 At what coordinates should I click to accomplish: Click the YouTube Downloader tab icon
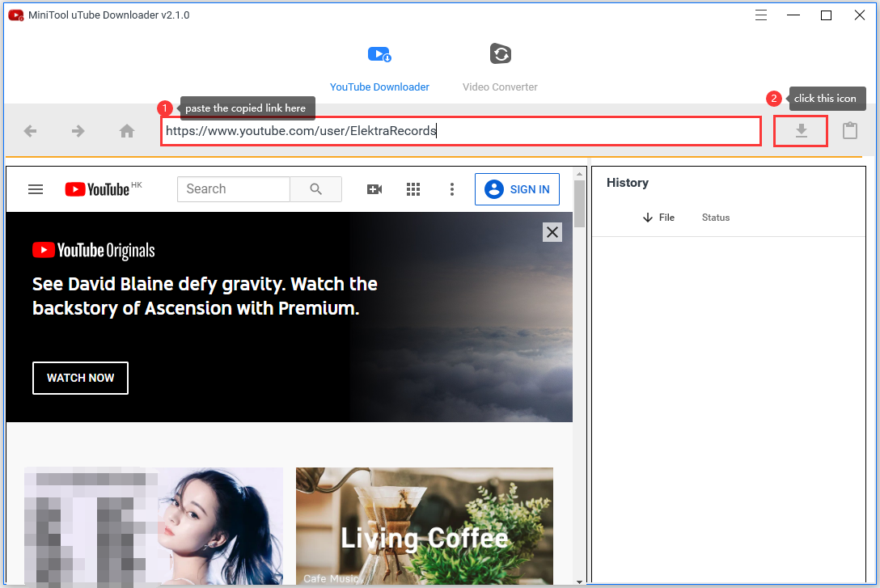click(379, 54)
